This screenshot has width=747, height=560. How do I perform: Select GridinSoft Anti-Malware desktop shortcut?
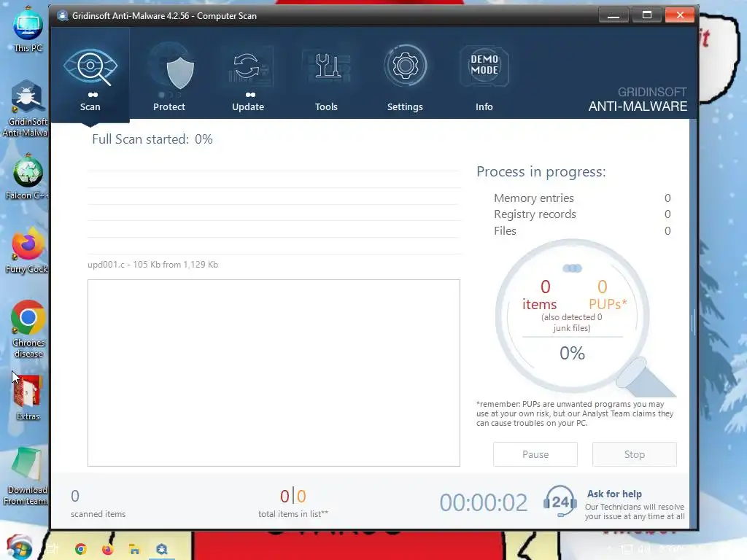[26, 109]
